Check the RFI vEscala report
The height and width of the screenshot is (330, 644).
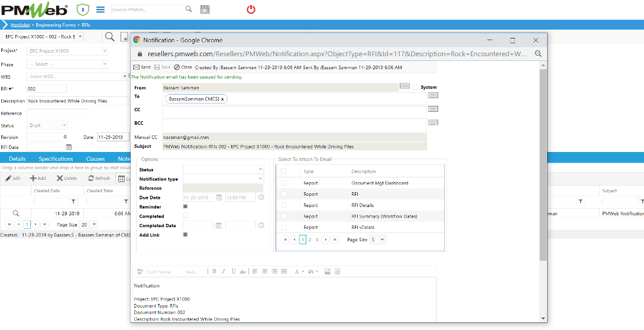[x=284, y=227]
